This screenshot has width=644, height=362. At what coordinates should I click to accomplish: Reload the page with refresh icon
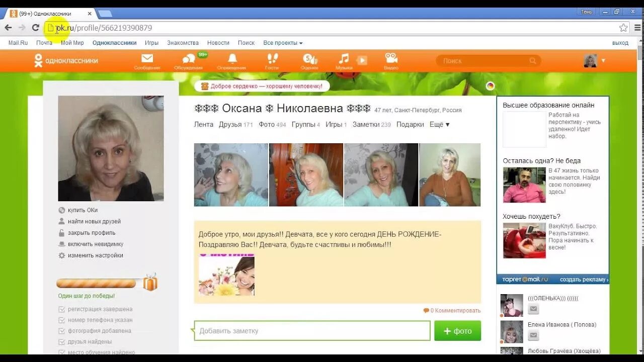(x=35, y=28)
